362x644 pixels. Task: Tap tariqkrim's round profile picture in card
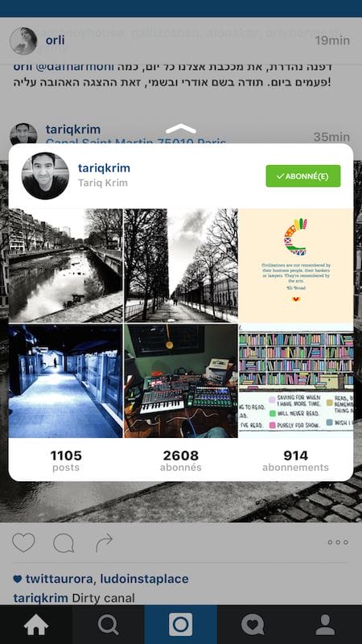(45, 175)
